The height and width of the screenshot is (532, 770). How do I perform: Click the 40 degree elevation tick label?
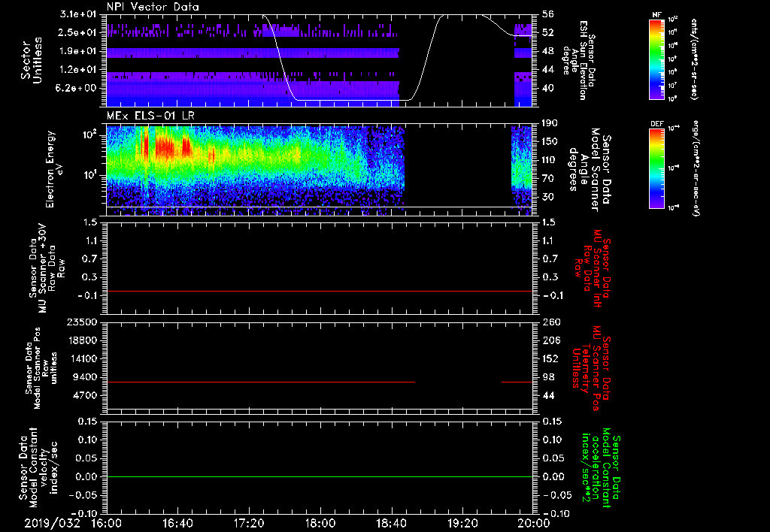pos(548,88)
